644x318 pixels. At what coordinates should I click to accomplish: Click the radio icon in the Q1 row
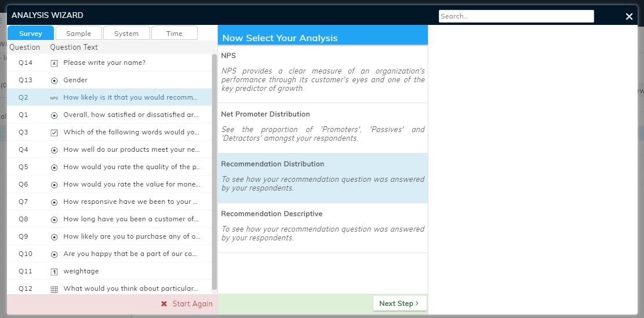pos(54,115)
